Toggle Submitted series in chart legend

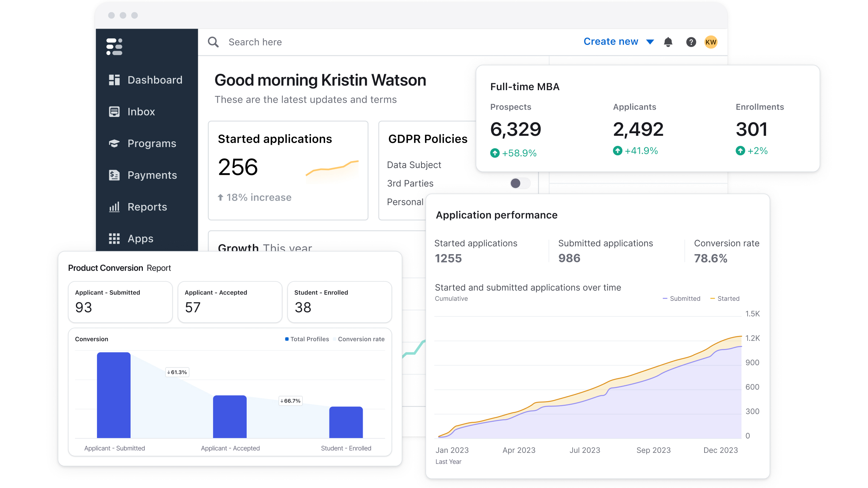(x=681, y=299)
